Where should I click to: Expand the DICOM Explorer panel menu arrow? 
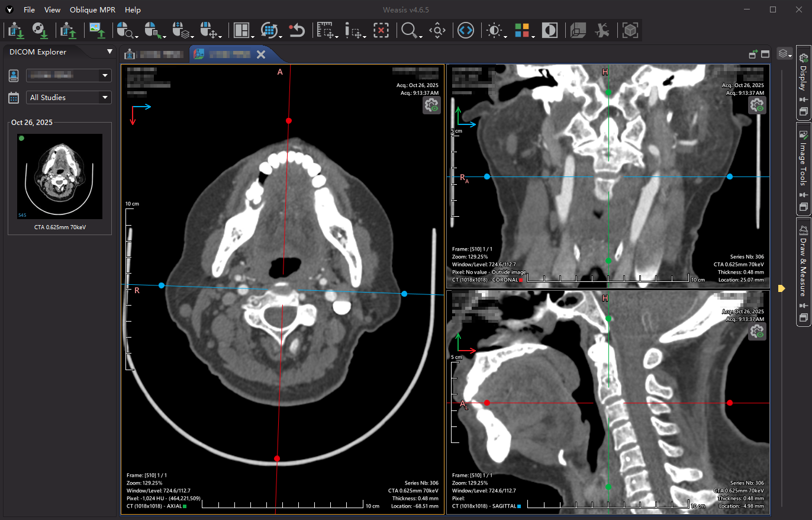pyautogui.click(x=109, y=52)
